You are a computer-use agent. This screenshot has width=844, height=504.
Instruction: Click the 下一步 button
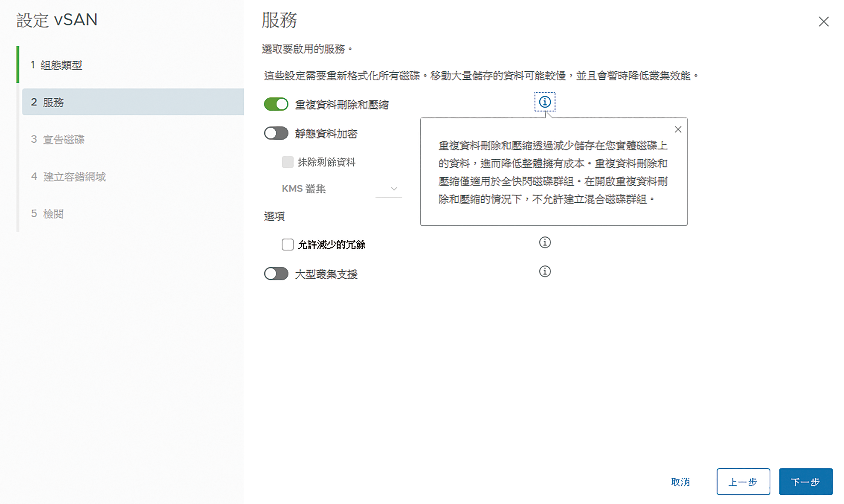coord(806,482)
